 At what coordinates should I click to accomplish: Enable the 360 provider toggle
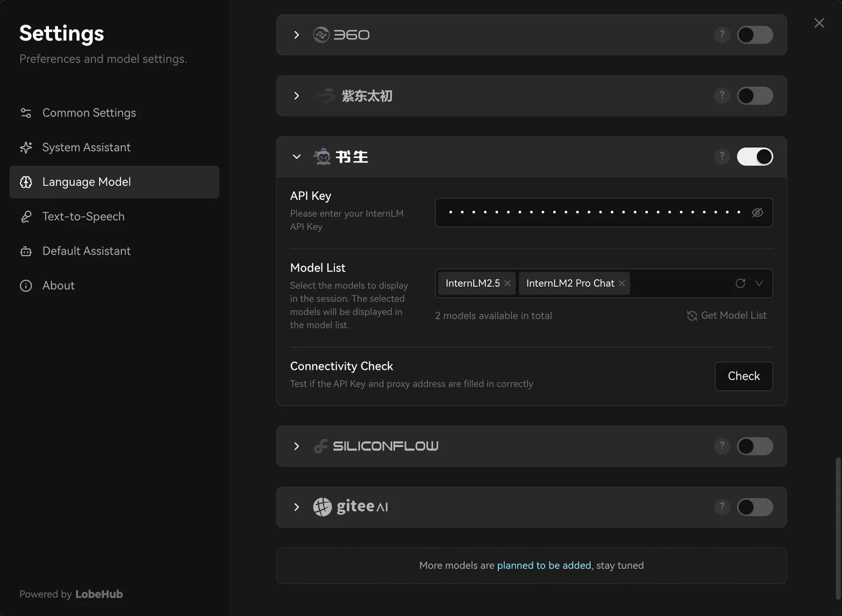[755, 35]
